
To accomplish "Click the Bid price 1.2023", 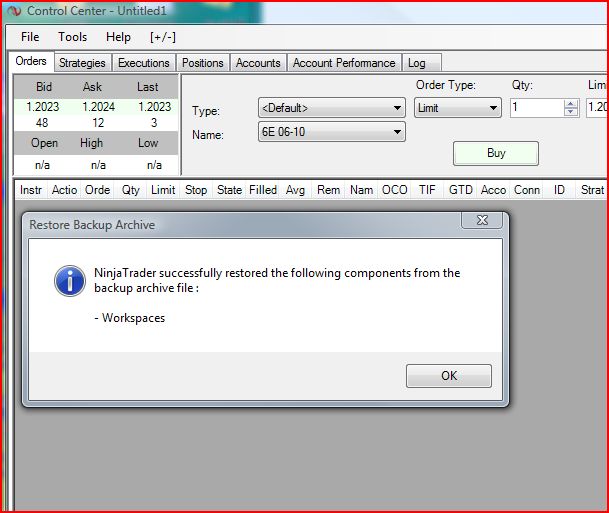I will coord(43,107).
